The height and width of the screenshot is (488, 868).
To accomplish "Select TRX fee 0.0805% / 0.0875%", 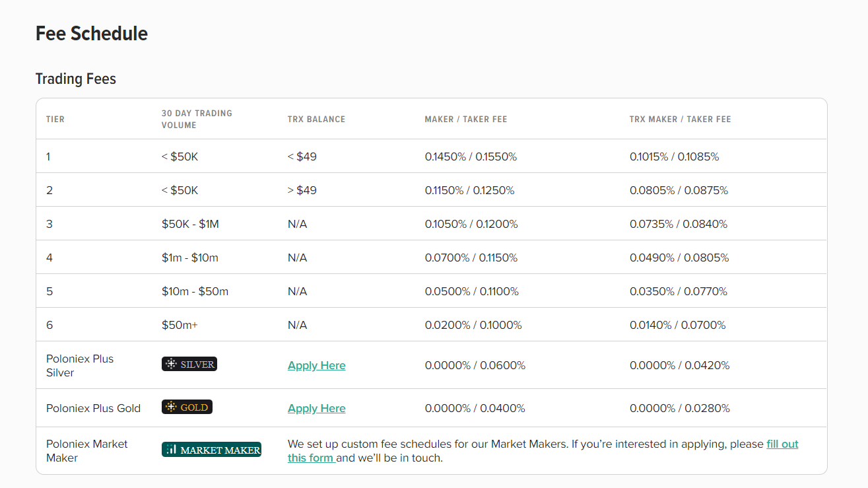I will (679, 190).
